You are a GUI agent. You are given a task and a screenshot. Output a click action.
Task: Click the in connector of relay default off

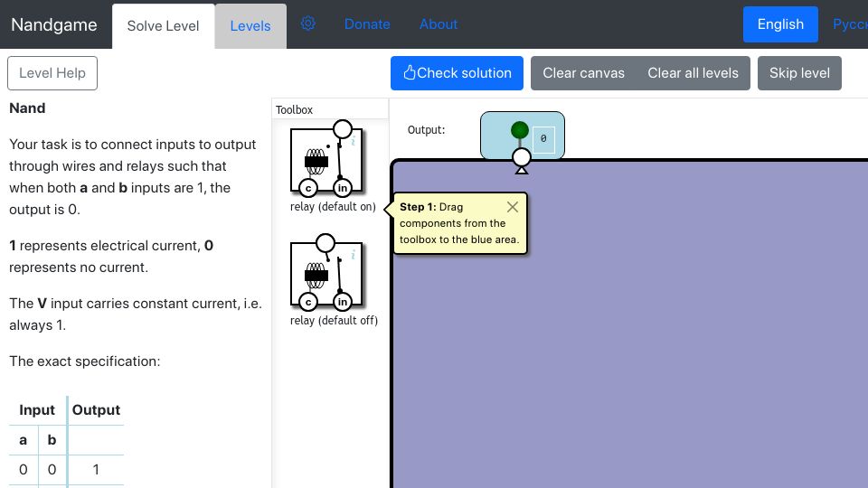(x=343, y=302)
